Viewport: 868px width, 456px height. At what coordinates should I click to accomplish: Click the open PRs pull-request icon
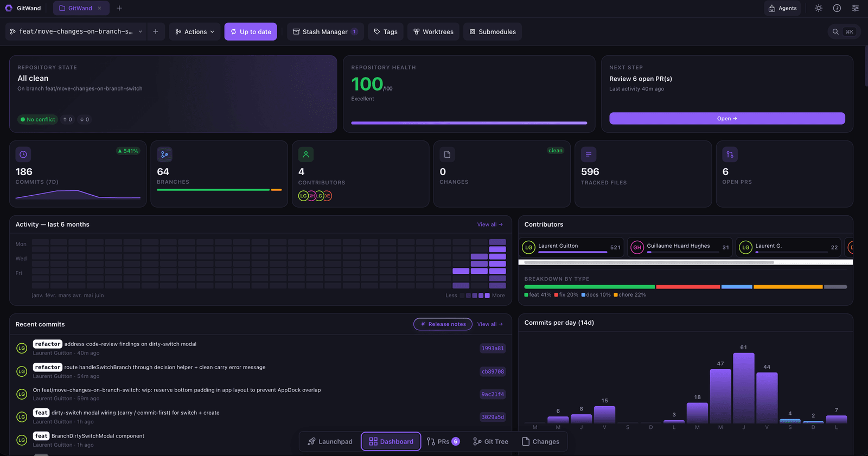click(x=730, y=155)
